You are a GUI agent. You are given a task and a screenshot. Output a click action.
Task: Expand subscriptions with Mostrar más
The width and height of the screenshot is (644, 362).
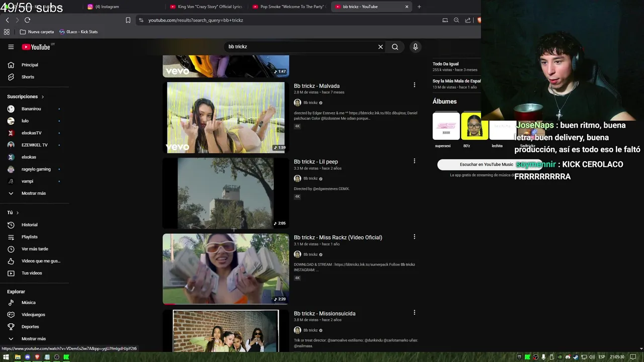click(x=34, y=194)
